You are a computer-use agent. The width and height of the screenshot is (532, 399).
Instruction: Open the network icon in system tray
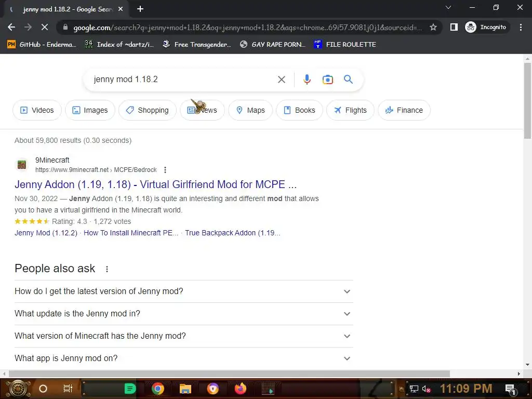click(414, 389)
